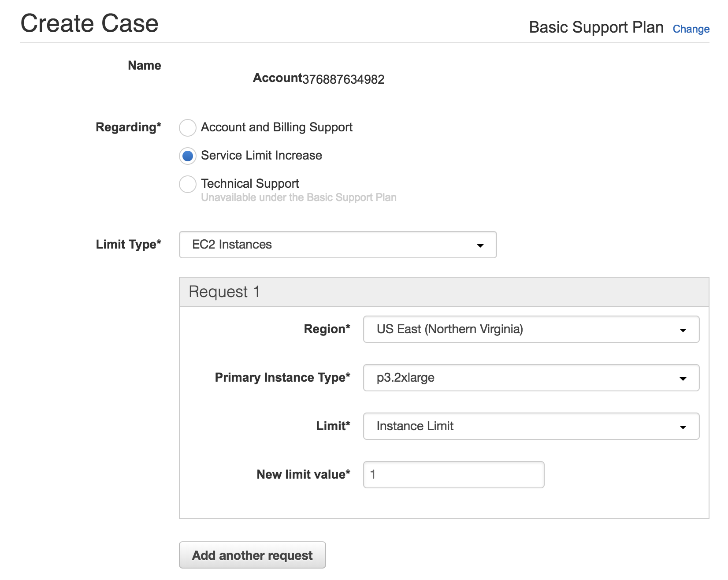Viewport: 728px width, 580px height.
Task: Click the Unavailable under Basic Support Plan note
Action: tap(298, 197)
